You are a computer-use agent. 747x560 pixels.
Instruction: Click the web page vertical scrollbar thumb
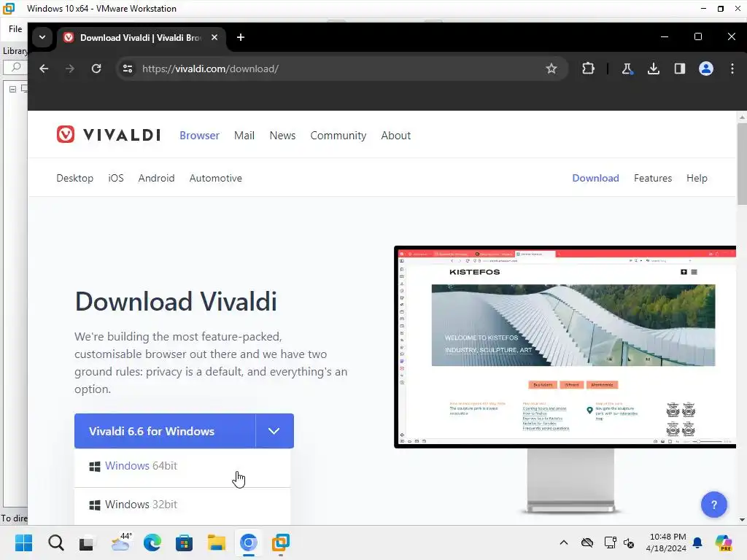742,163
